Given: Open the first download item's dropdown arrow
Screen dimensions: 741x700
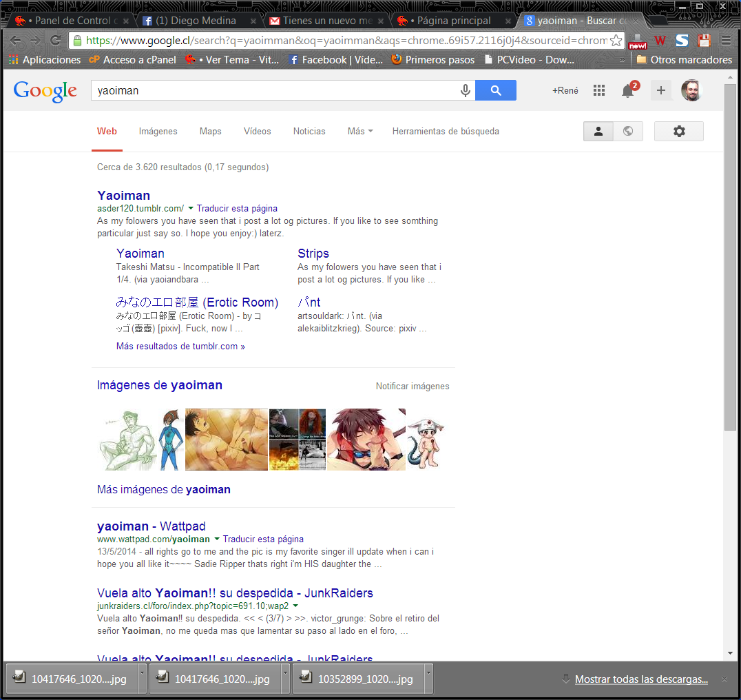Looking at the screenshot, I should [x=142, y=679].
